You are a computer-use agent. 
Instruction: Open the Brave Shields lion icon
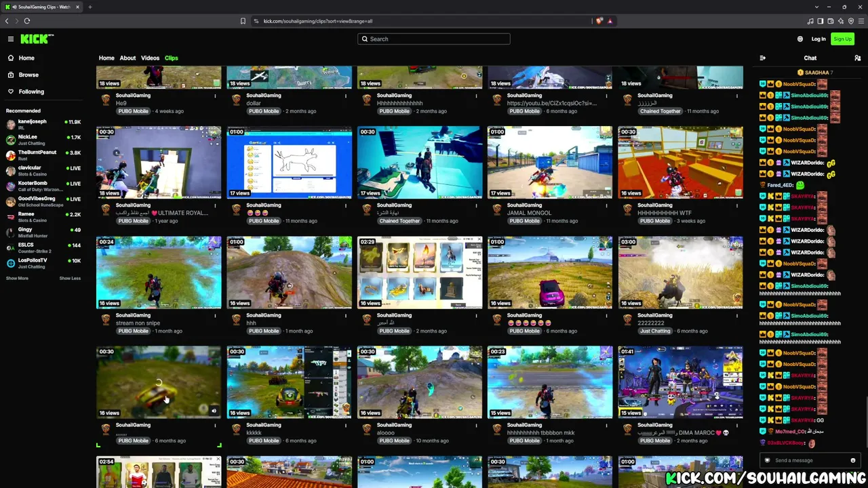pyautogui.click(x=599, y=21)
